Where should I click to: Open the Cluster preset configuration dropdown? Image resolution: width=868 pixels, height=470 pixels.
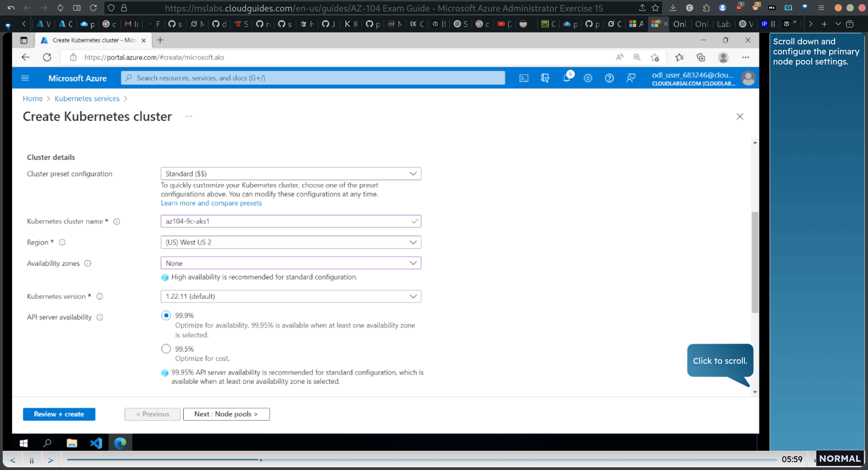click(291, 174)
